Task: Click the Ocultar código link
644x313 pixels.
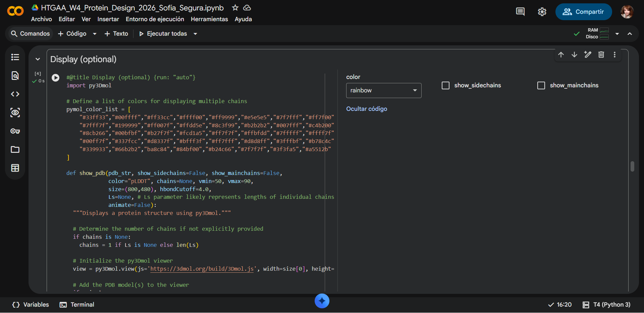Action: tap(367, 109)
